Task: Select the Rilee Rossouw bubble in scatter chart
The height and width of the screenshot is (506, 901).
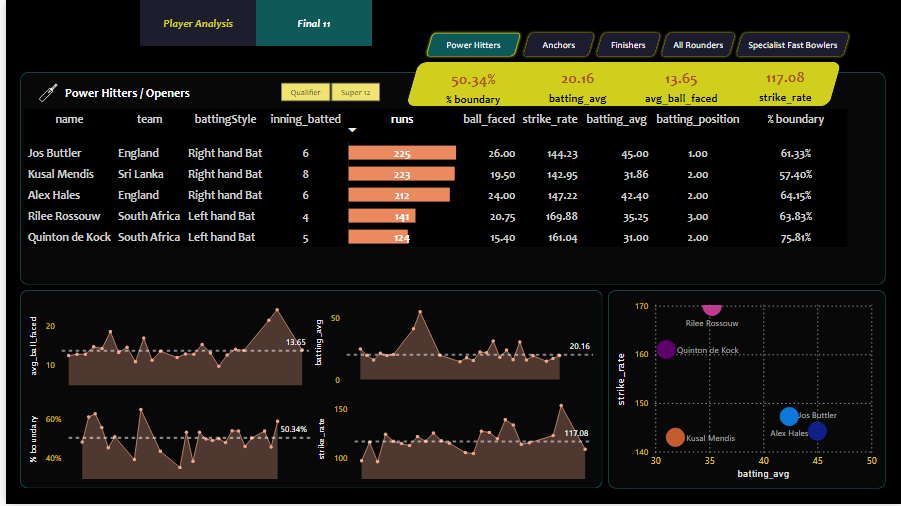Action: pos(711,307)
